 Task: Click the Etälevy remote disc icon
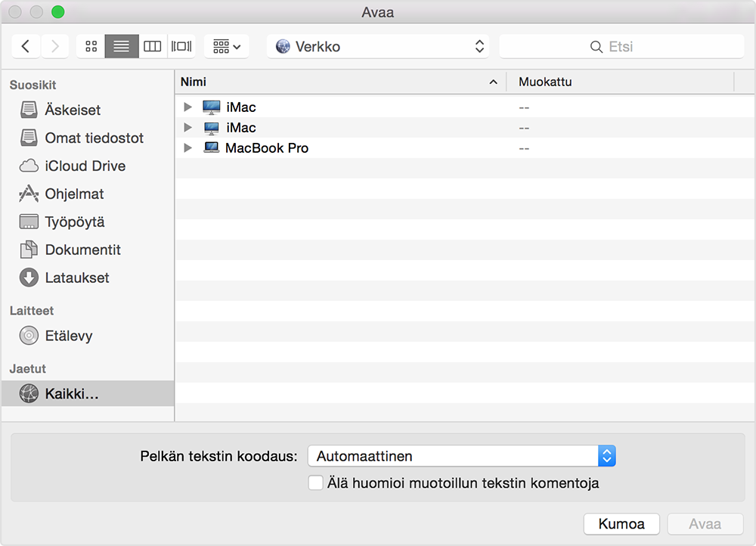click(29, 336)
